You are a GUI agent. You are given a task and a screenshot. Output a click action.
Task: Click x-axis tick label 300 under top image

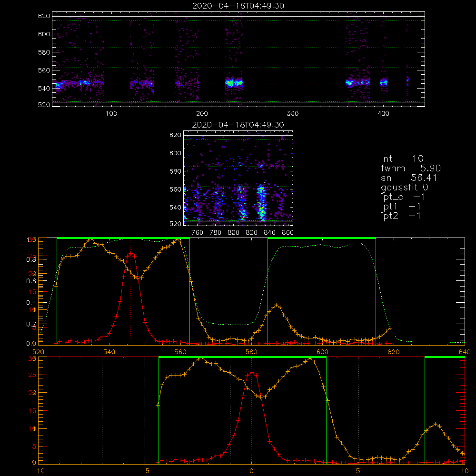(293, 114)
